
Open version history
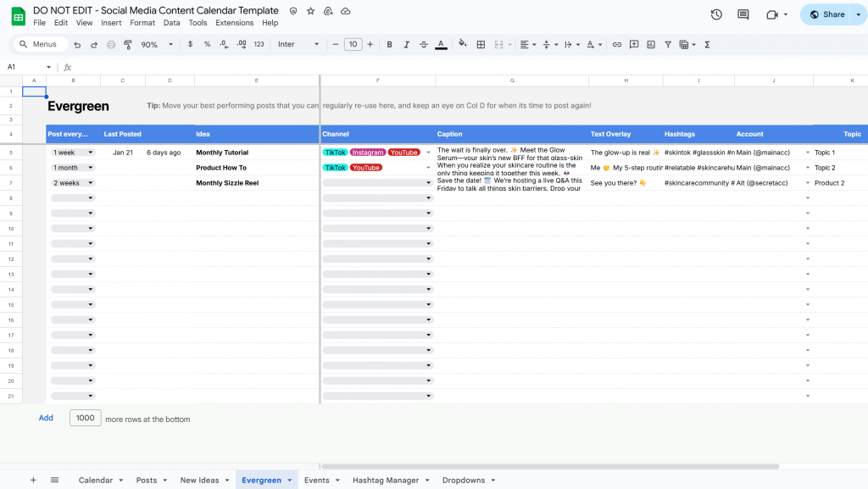716,14
